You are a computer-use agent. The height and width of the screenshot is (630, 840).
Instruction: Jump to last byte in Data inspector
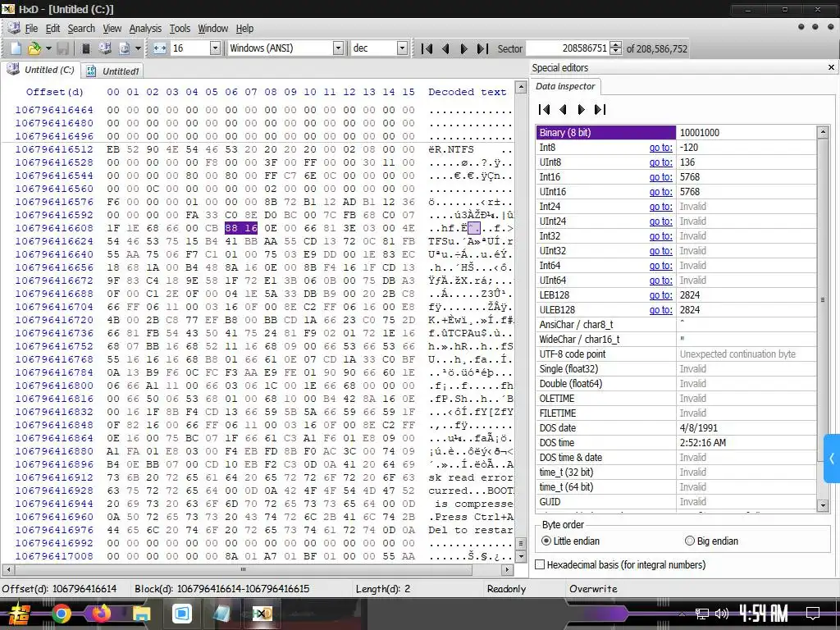pos(600,109)
